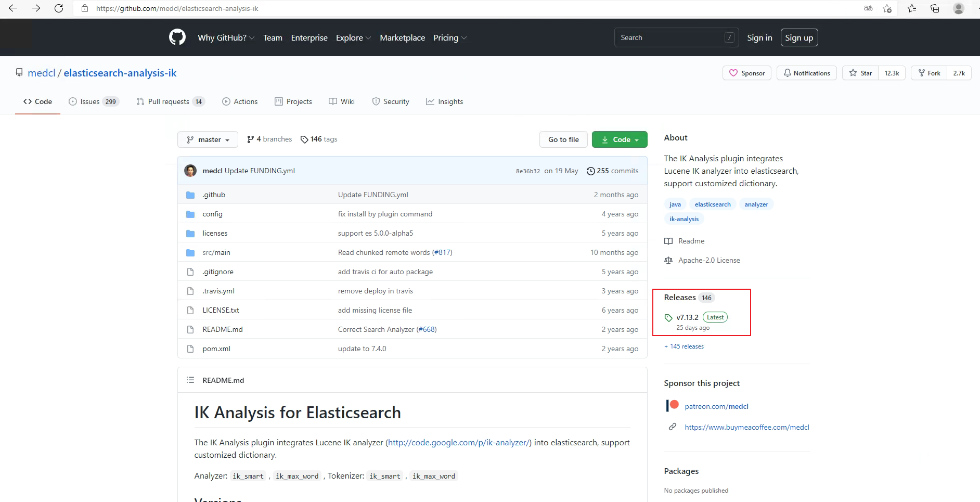
Task: Click the ik-analysis topic tag
Action: pyautogui.click(x=684, y=219)
